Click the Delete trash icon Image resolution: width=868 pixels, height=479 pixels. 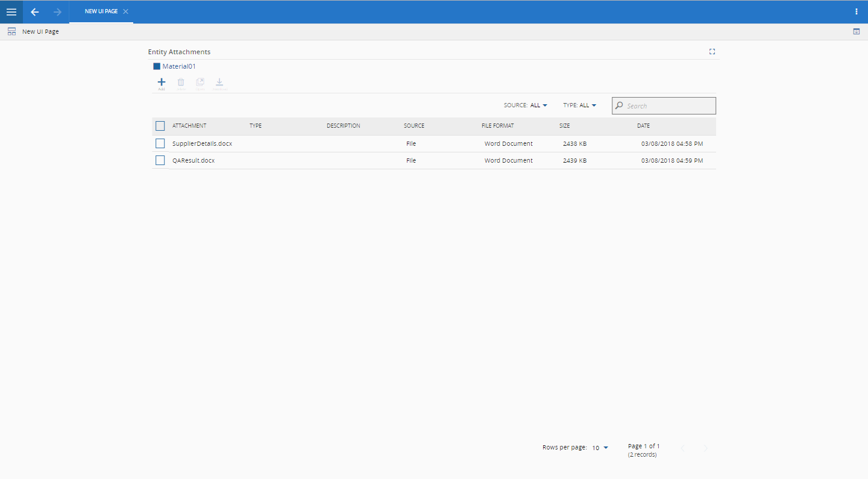click(181, 83)
